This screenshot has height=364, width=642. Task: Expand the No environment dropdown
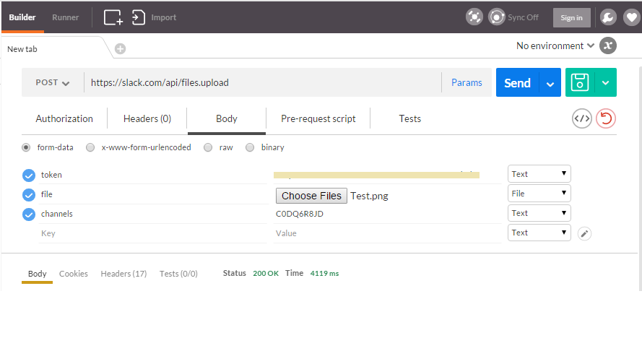tap(555, 45)
